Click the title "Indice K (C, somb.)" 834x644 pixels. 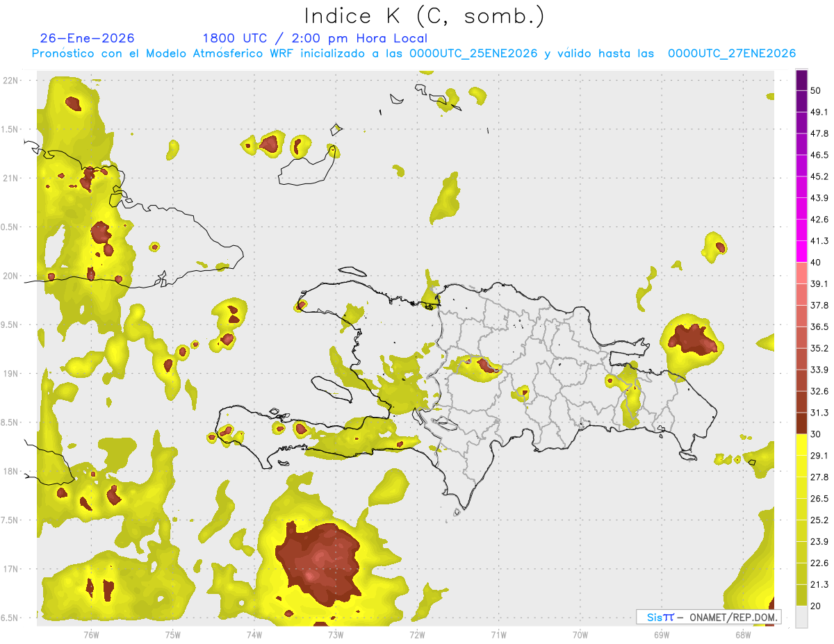click(425, 16)
